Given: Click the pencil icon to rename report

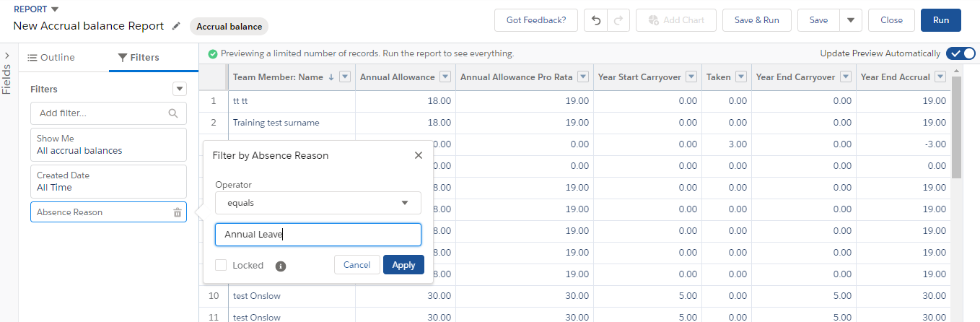Looking at the screenshot, I should (177, 27).
